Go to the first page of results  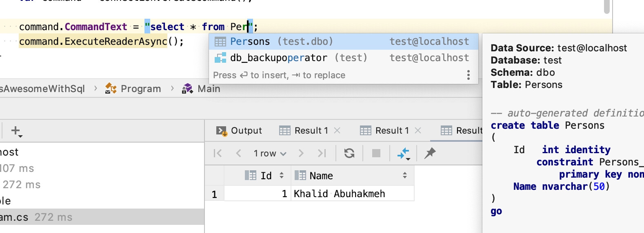click(218, 153)
